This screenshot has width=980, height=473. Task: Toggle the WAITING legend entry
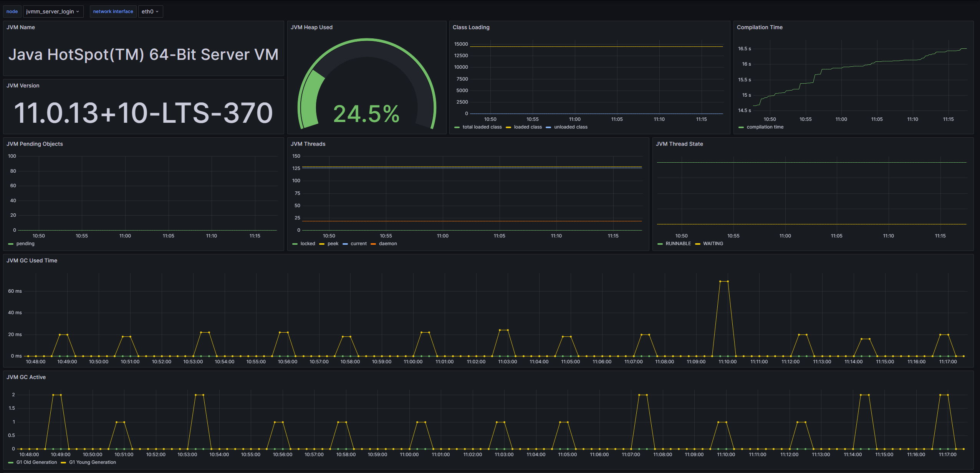click(713, 244)
